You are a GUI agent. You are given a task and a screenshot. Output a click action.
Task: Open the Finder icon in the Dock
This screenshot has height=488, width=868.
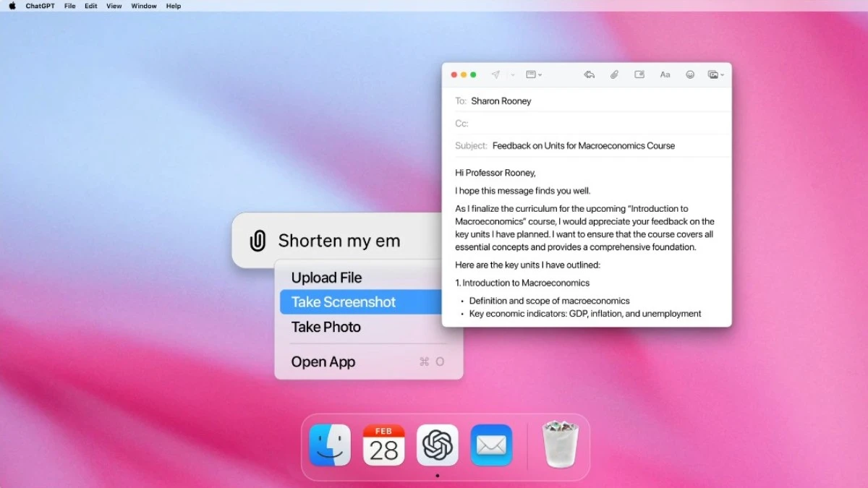[329, 445]
